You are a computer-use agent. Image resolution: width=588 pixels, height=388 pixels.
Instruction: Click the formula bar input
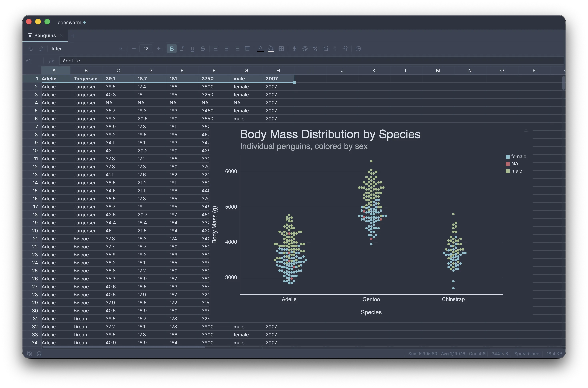pyautogui.click(x=311, y=61)
